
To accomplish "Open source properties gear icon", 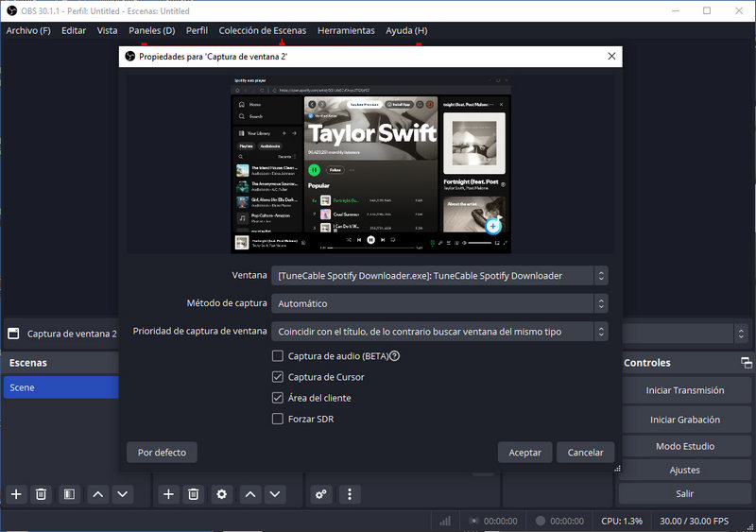I will point(222,494).
